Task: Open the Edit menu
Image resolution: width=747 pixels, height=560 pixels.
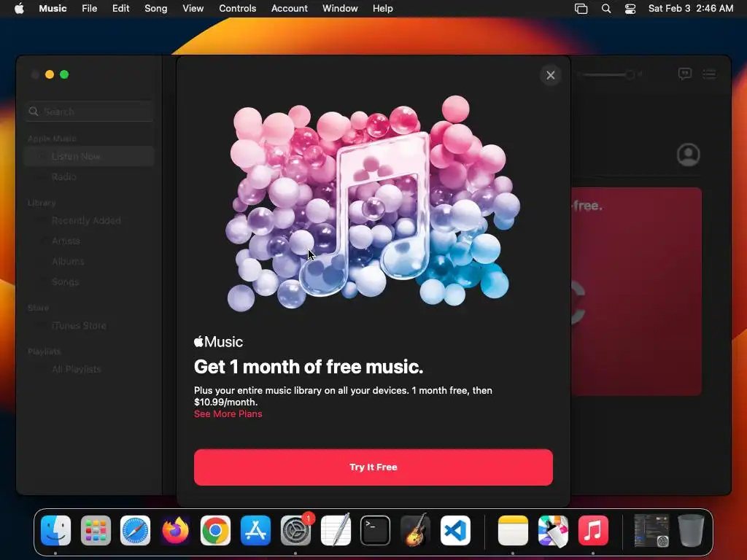Action: [120, 9]
